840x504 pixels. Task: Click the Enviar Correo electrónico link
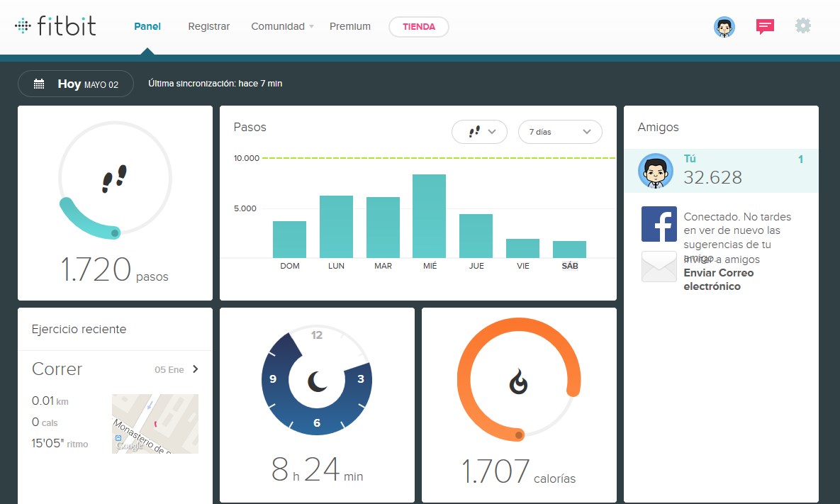tap(718, 280)
